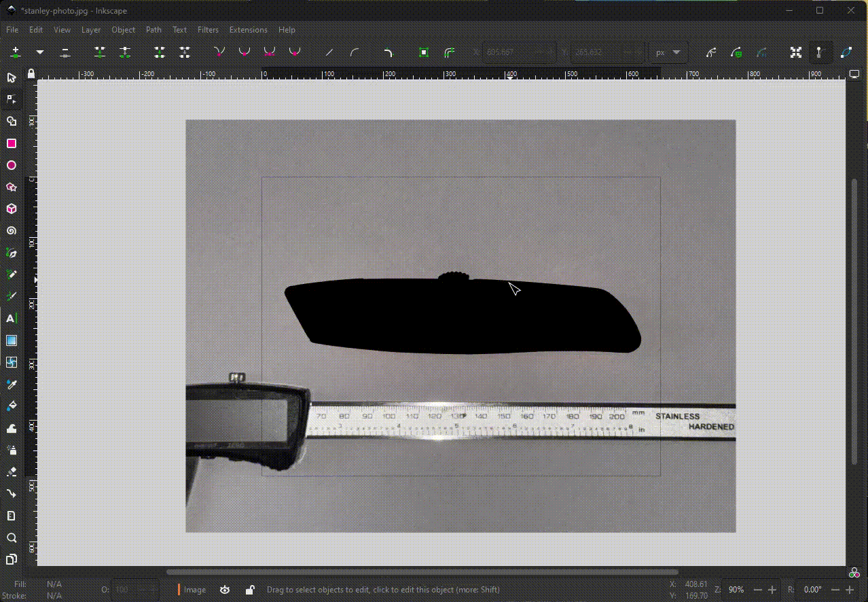Viewport: 868px width, 602px height.
Task: Toggle the guides lock at ruler corner
Action: click(31, 73)
